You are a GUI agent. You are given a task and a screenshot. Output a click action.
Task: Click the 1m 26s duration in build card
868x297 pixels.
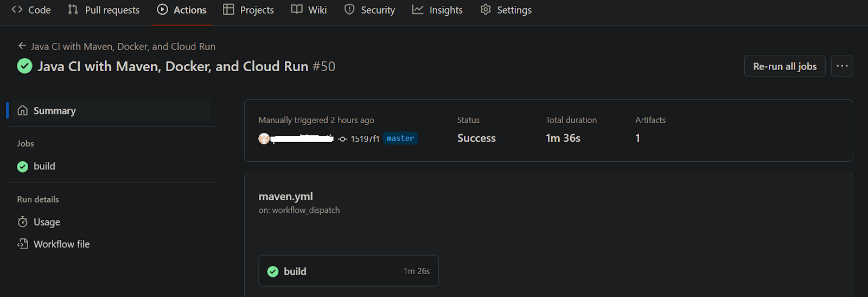click(x=417, y=271)
